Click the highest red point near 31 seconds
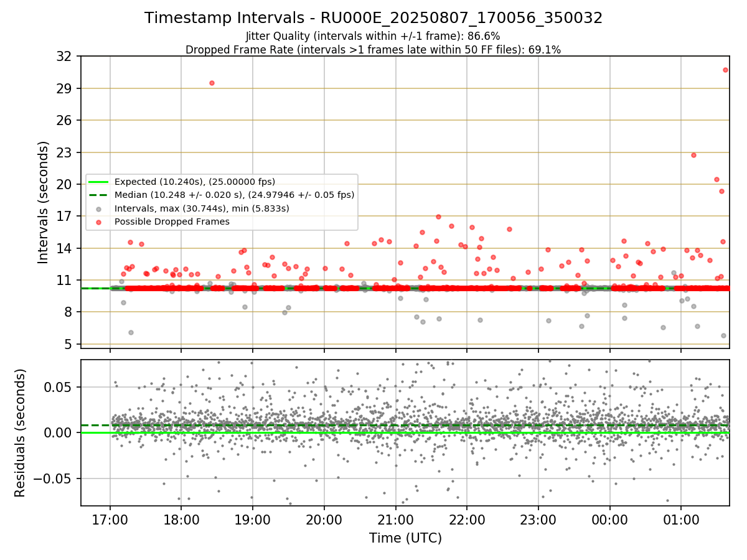The image size is (747, 560). coord(725,70)
